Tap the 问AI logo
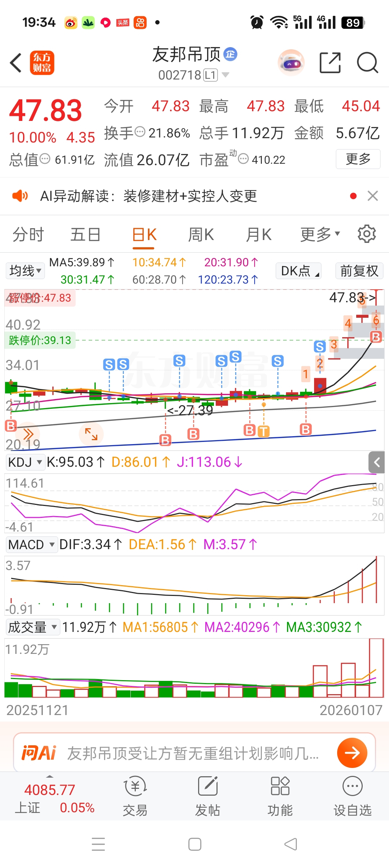The image size is (389, 868). pyautogui.click(x=39, y=752)
